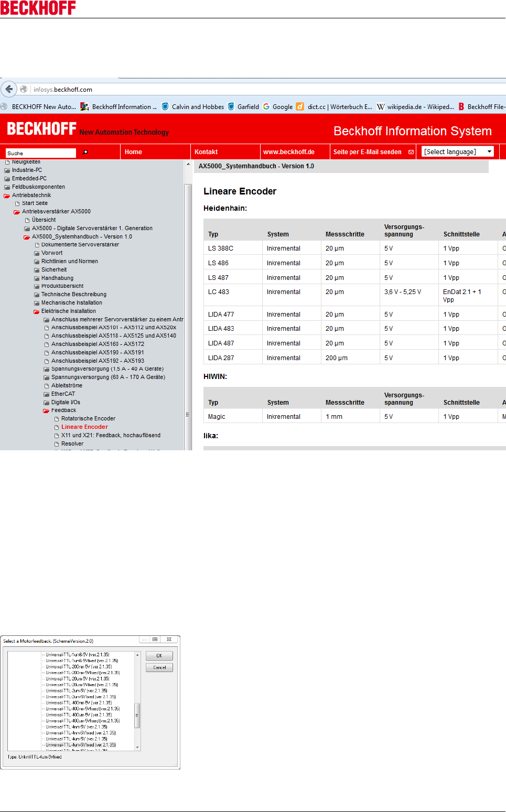Select Universal-TTL-20um-5Vfixed in the list

click(x=82, y=685)
